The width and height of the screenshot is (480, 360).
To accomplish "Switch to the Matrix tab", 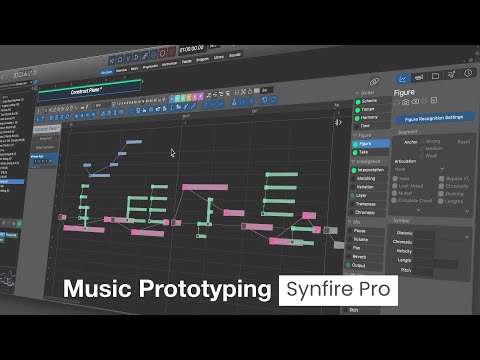I will (135, 68).
